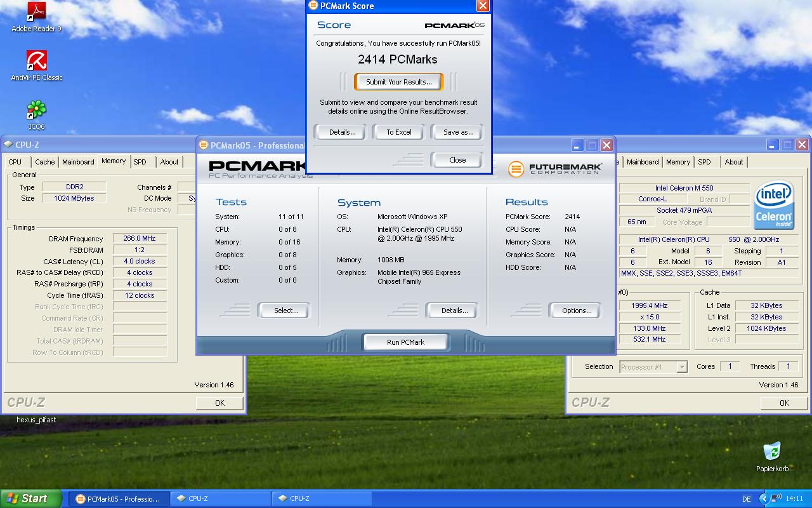
Task: Open the Memory tab in right CPU-Z
Action: (x=678, y=162)
